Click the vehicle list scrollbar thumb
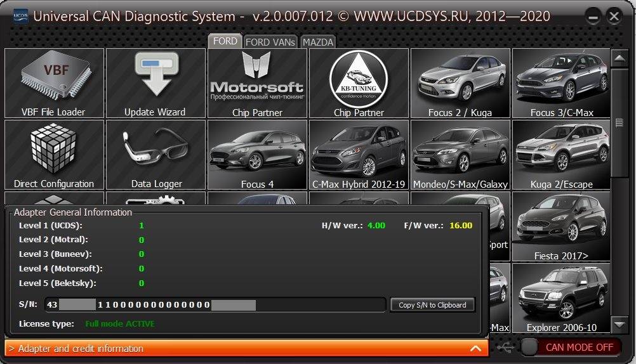 point(619,122)
